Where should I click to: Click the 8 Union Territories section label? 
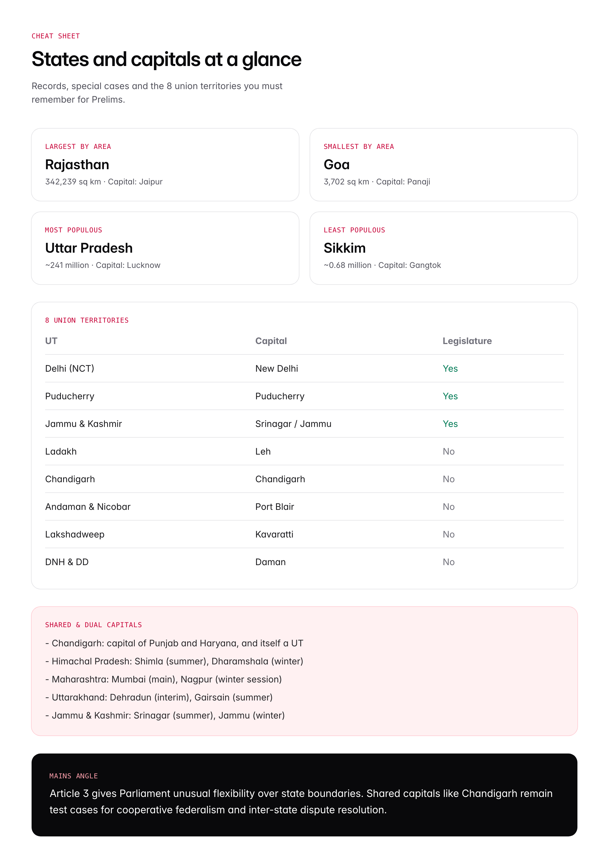point(87,320)
